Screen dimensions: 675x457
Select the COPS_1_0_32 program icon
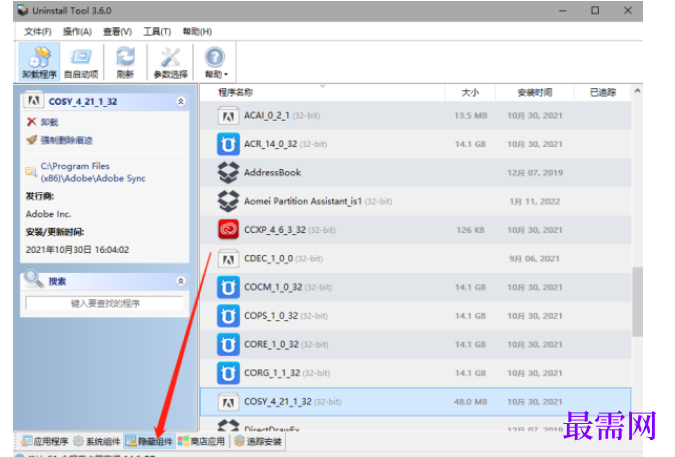(x=228, y=316)
